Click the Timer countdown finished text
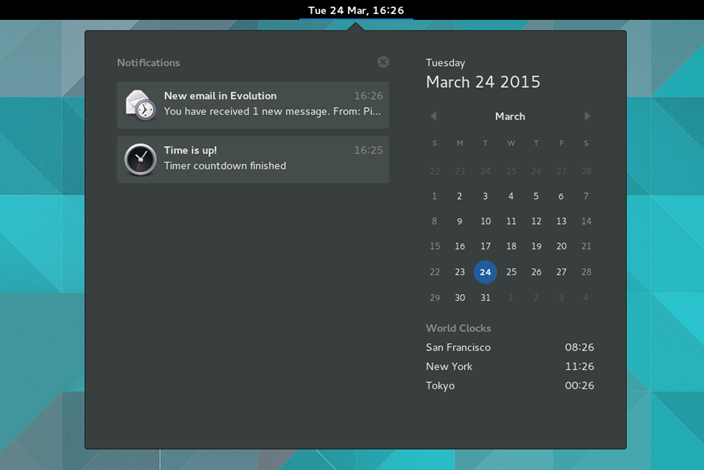This screenshot has width=704, height=470. pos(225,166)
